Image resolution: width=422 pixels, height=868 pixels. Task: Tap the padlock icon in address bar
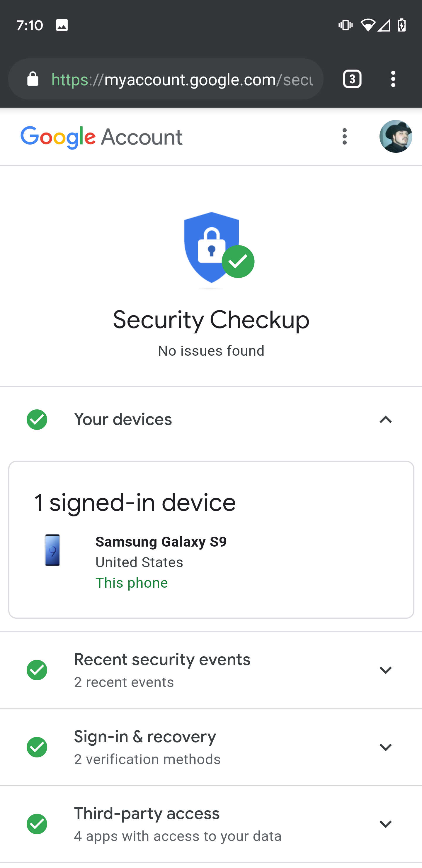pos(33,79)
